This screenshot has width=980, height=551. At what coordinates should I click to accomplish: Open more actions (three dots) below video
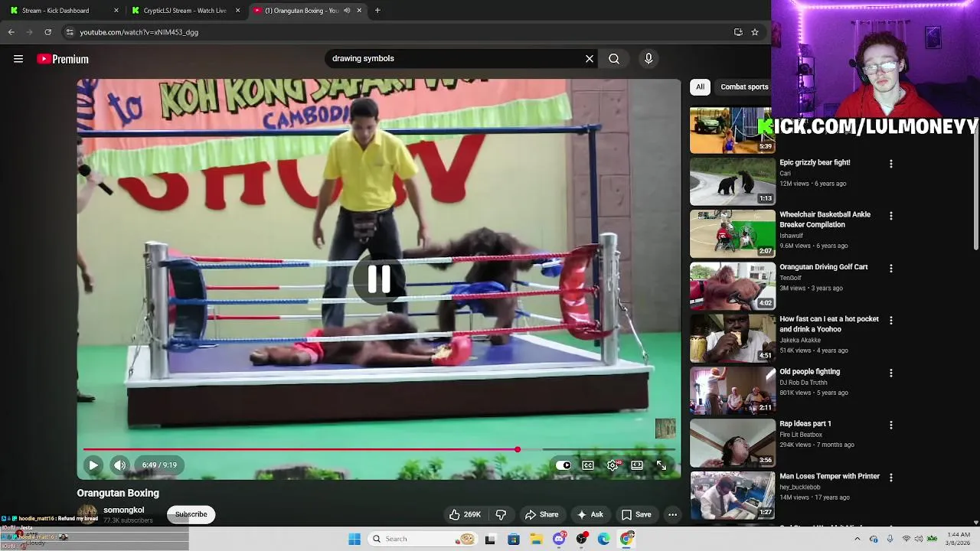point(672,514)
